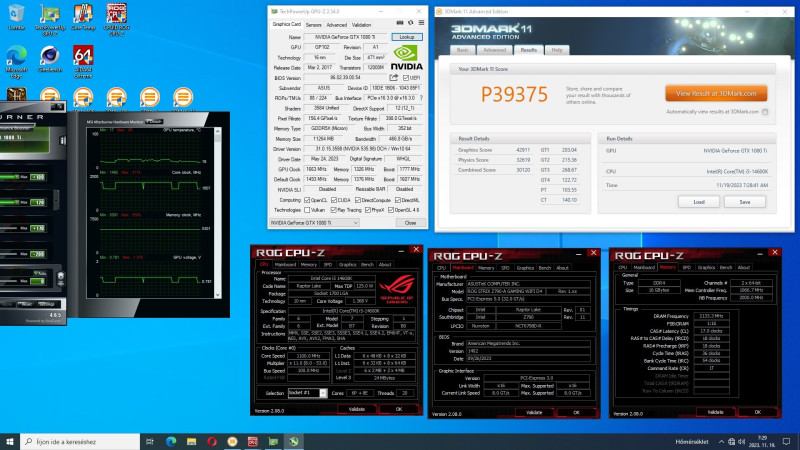Open the GPU selection dropdown in GPU-Z
This screenshot has height=450, width=800.
tap(314, 223)
